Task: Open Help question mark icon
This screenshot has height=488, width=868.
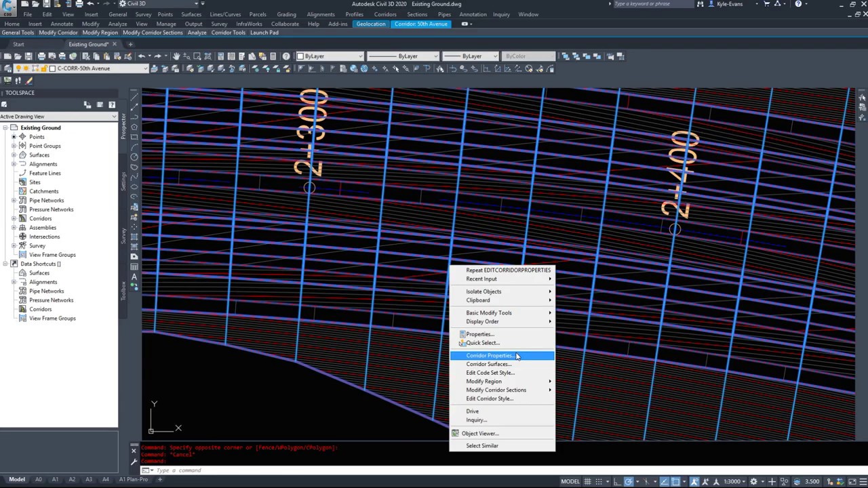Action: (286, 56)
